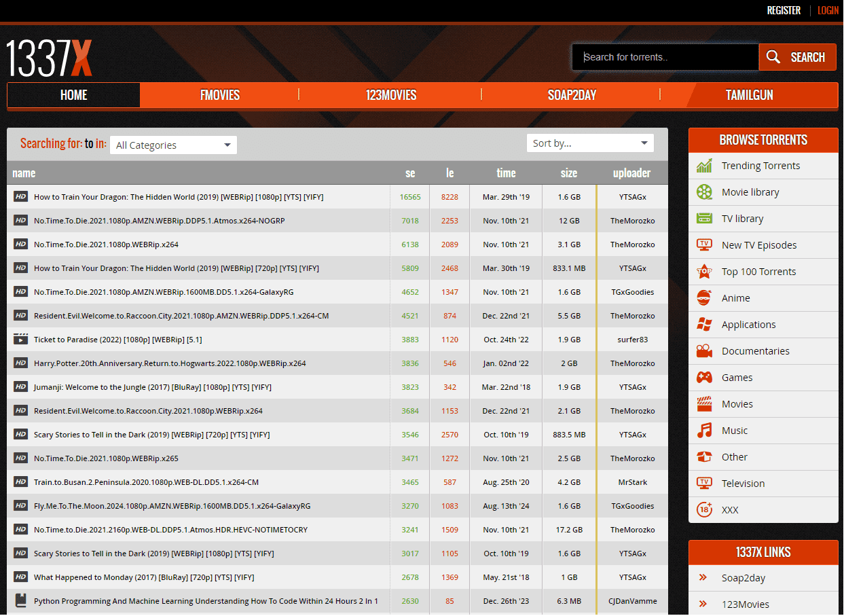The height and width of the screenshot is (616, 844).
Task: Switch to the SOAP2DAY navigation tab
Action: coord(571,95)
